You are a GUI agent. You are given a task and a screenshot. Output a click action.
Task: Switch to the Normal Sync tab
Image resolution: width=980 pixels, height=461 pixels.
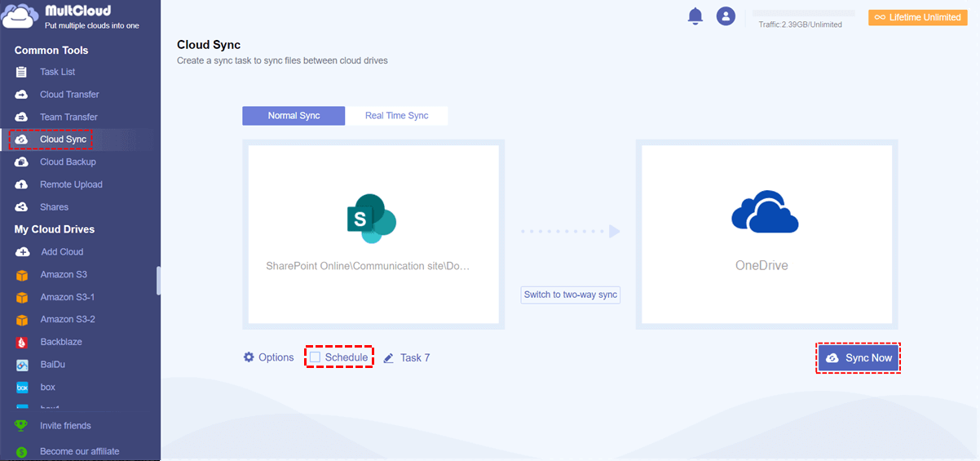294,116
